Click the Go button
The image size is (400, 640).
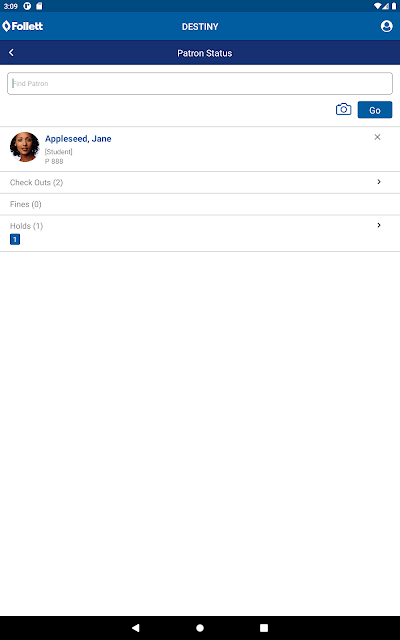(375, 110)
